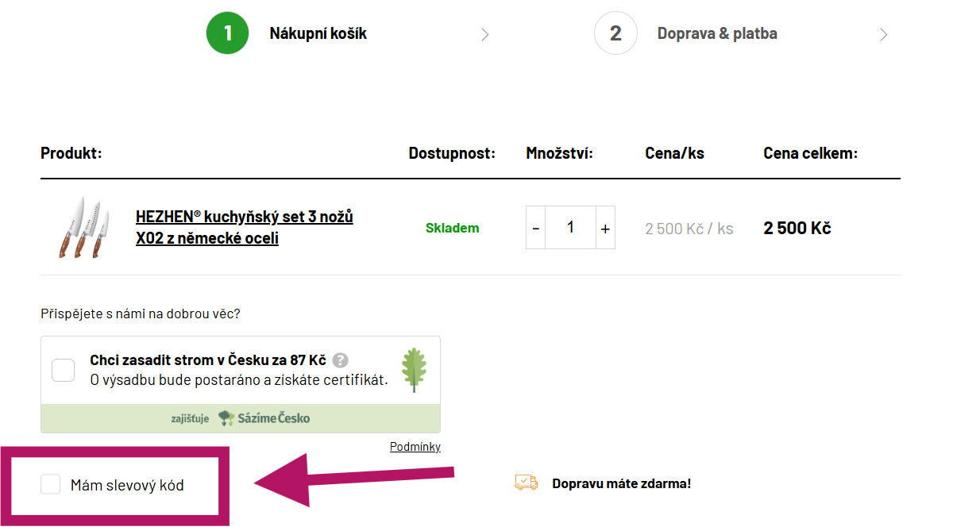
Task: Click the green oak leaf icon
Action: pyautogui.click(x=414, y=369)
